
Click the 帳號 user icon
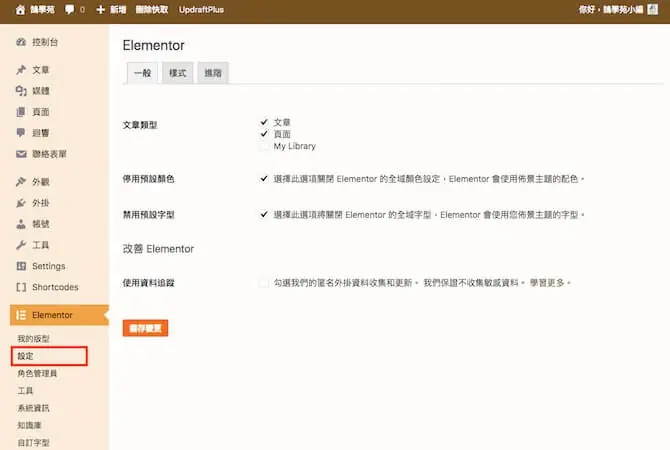point(21,224)
